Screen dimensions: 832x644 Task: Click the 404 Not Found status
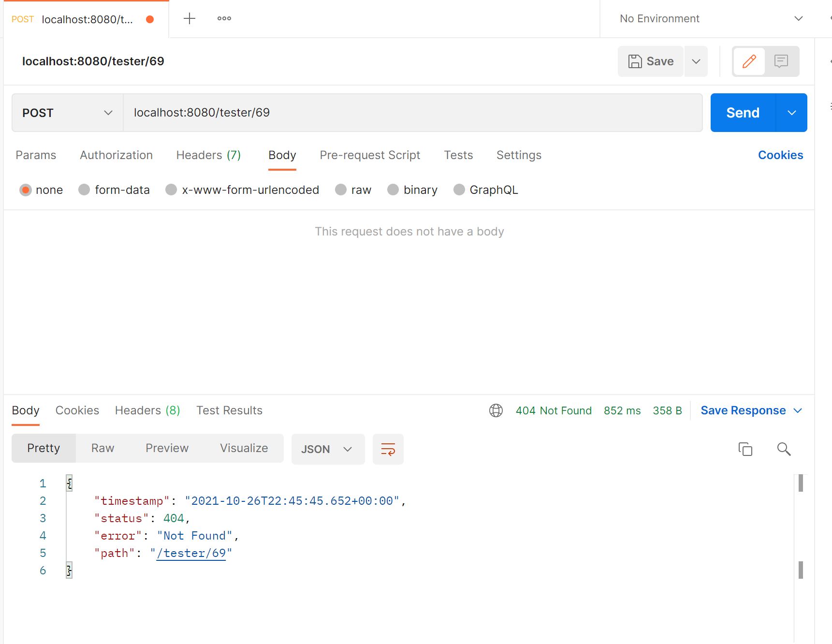pyautogui.click(x=554, y=410)
